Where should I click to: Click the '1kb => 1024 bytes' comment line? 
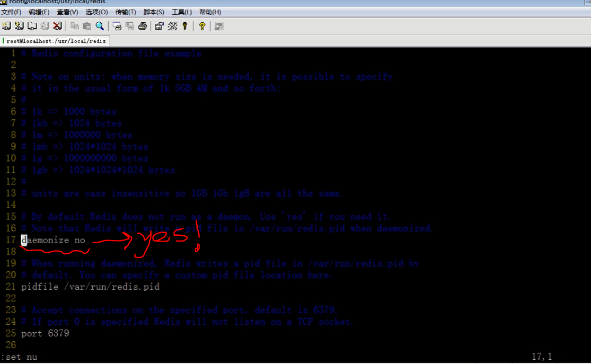pyautogui.click(x=72, y=123)
